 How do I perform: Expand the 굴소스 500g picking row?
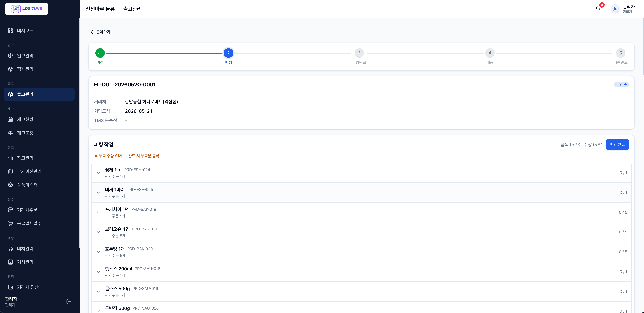[99, 292]
